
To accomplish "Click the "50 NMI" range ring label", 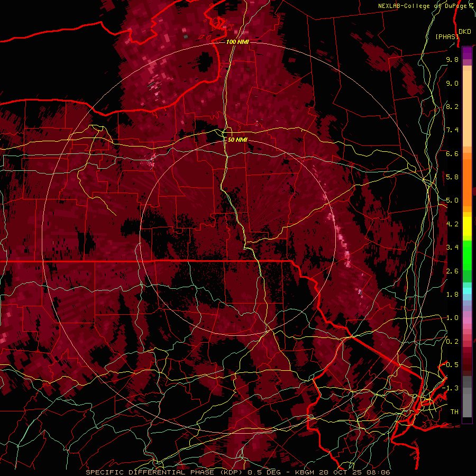I will (237, 140).
